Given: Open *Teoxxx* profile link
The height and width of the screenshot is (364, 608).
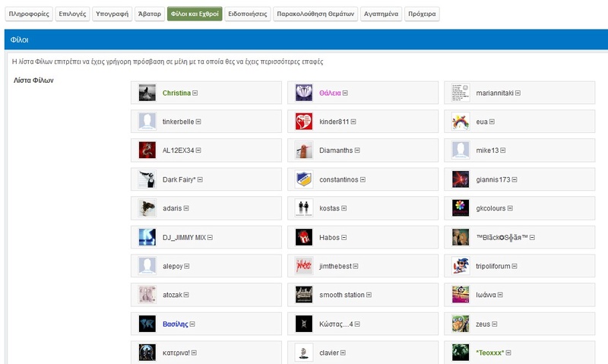Looking at the screenshot, I should pos(489,353).
